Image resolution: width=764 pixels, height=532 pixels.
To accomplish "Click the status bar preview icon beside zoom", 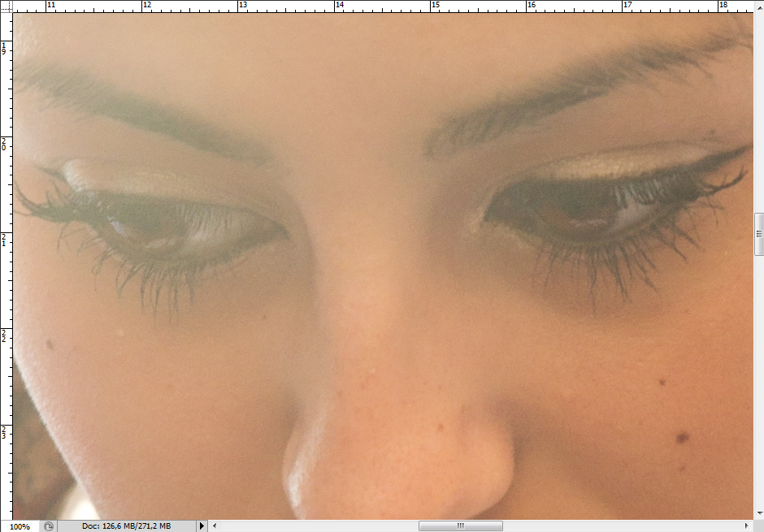I will coord(49,526).
